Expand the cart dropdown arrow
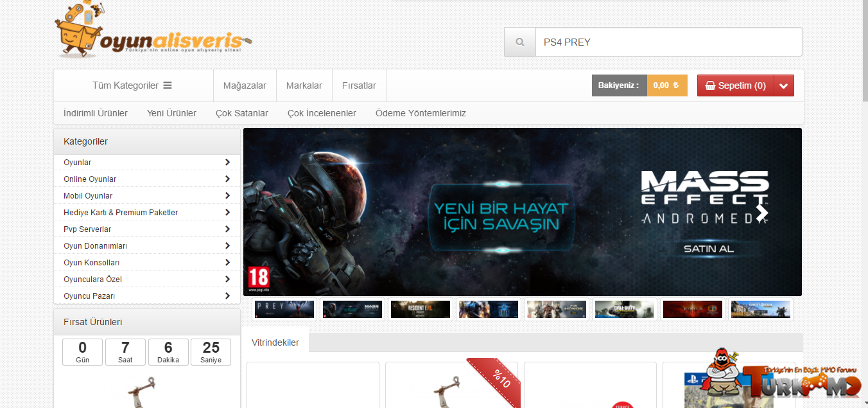 784,85
